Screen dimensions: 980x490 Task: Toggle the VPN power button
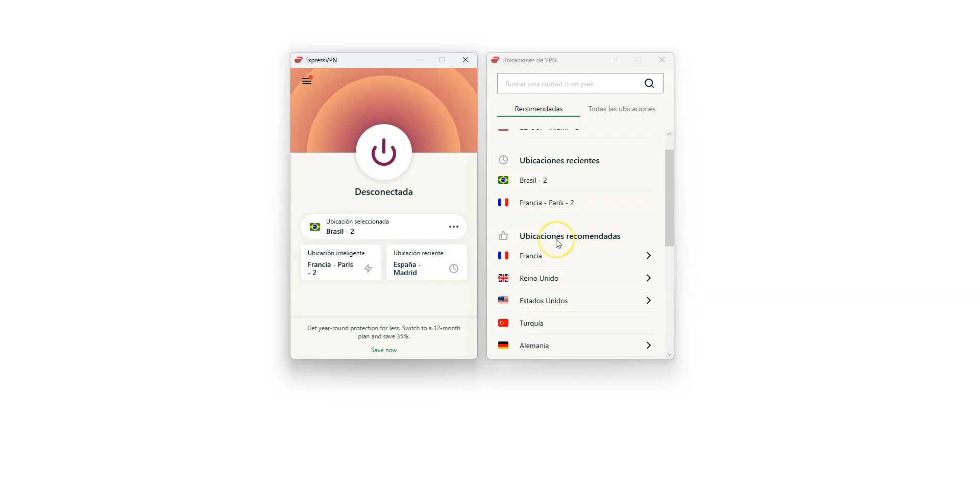coord(384,152)
